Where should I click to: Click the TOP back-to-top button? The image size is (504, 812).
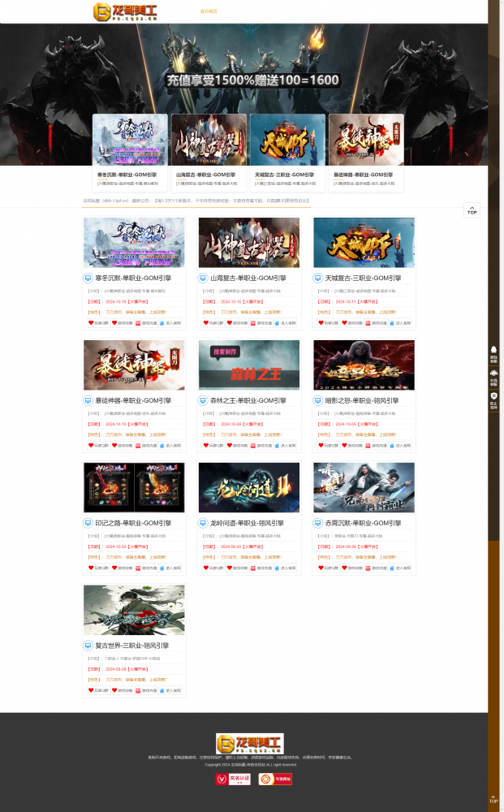pos(472,210)
